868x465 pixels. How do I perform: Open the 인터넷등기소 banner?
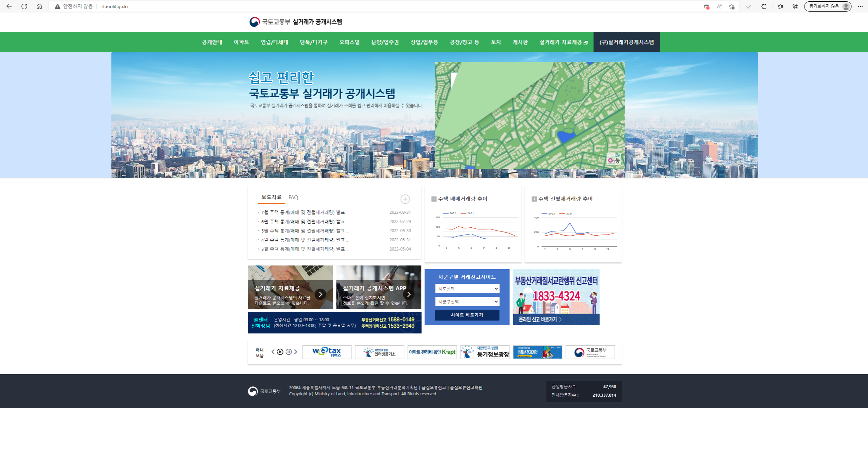point(380,352)
